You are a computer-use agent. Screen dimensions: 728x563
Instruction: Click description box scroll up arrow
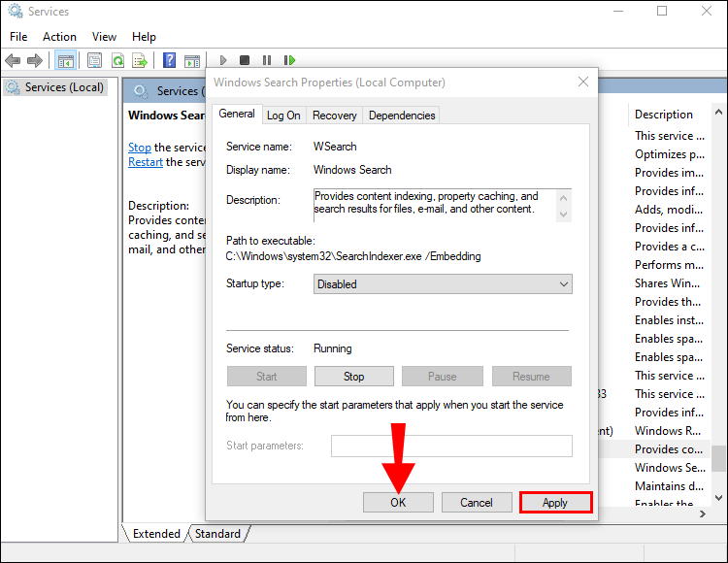(563, 198)
